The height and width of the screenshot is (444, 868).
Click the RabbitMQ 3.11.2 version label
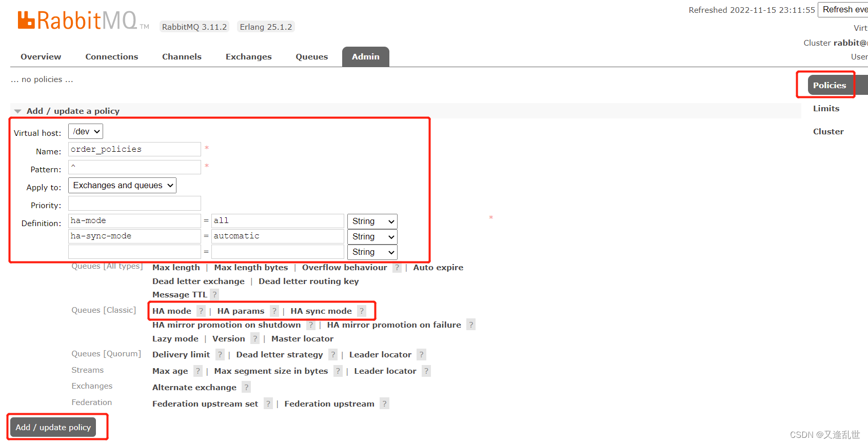click(x=194, y=27)
